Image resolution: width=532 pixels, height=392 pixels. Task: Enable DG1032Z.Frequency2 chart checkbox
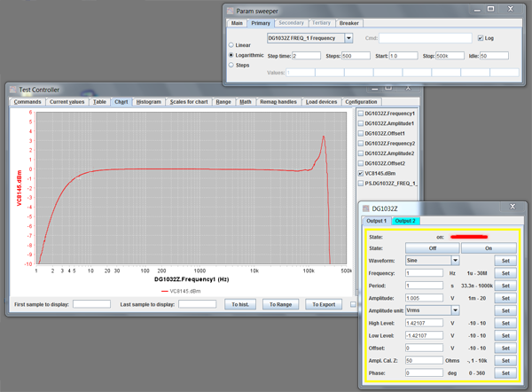361,143
